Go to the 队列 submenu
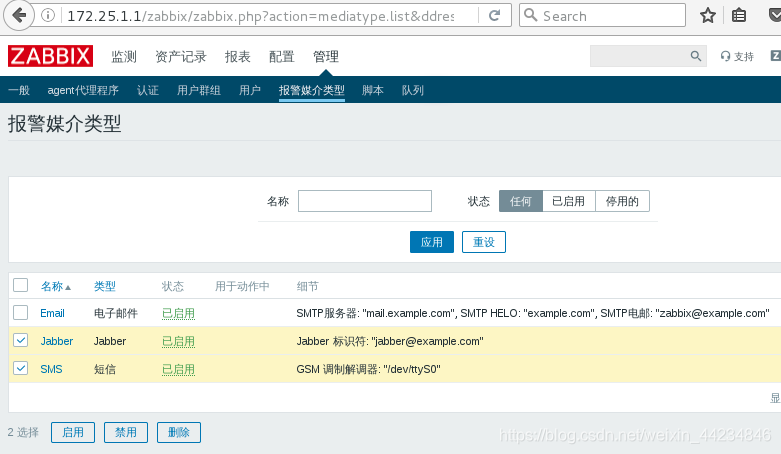781x454 pixels. [413, 90]
